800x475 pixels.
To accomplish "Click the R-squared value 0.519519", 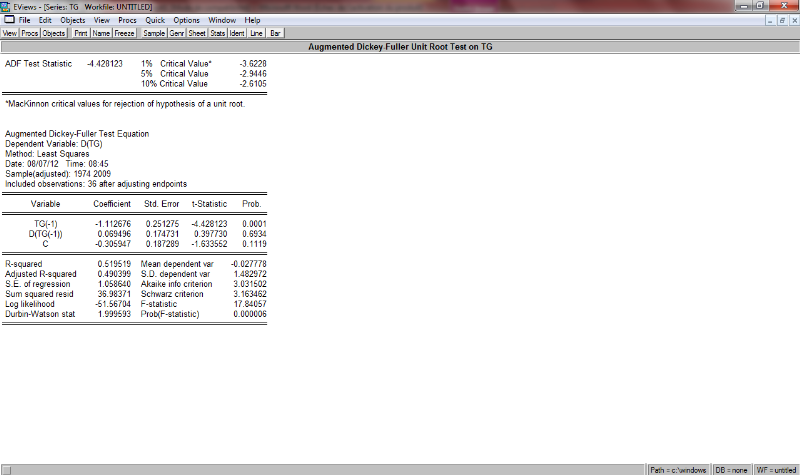I will 114,264.
